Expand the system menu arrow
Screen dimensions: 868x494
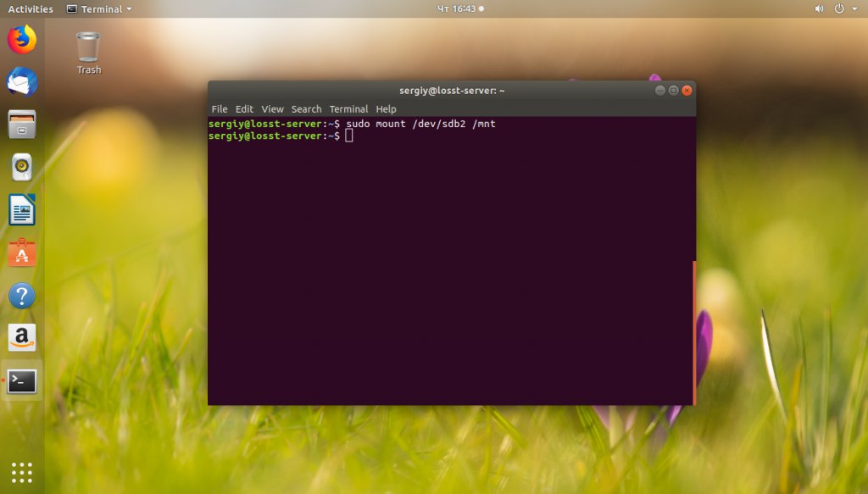pyautogui.click(x=854, y=8)
